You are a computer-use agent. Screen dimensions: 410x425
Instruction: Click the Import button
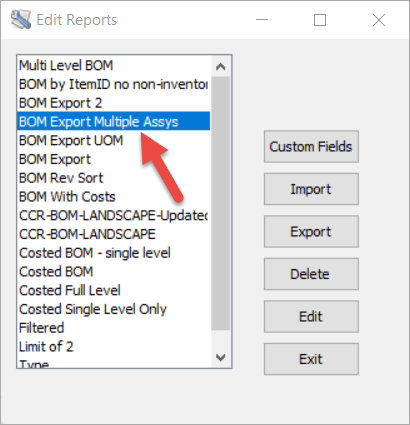click(x=311, y=189)
